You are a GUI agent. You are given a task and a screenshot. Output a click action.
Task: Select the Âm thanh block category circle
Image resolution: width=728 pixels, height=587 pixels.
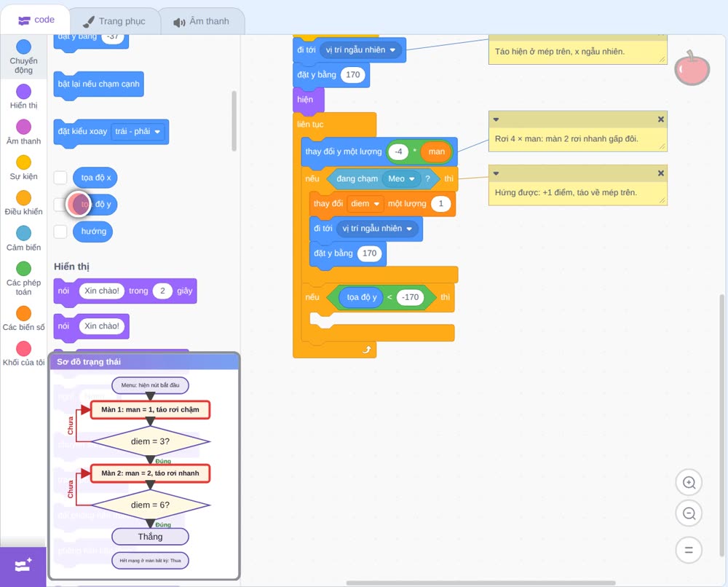pyautogui.click(x=24, y=127)
